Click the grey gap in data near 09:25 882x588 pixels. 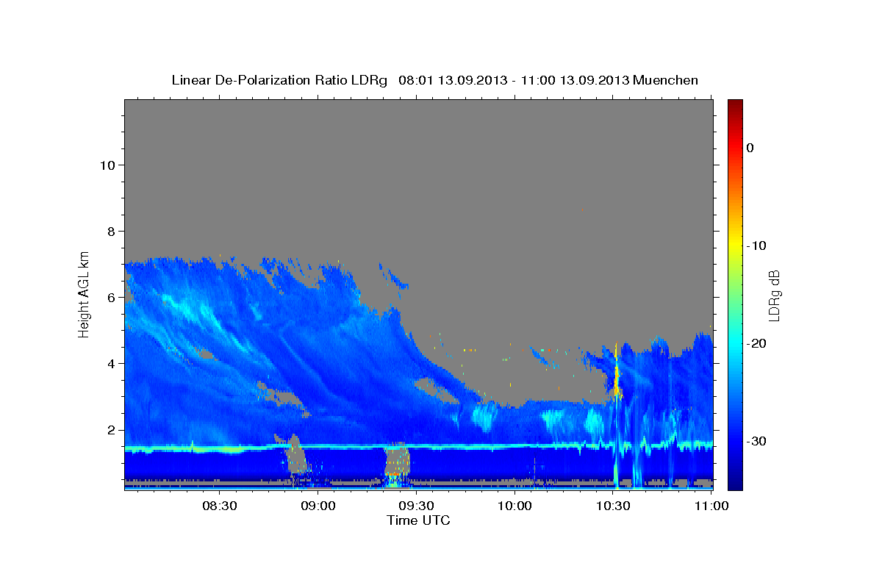[397, 460]
